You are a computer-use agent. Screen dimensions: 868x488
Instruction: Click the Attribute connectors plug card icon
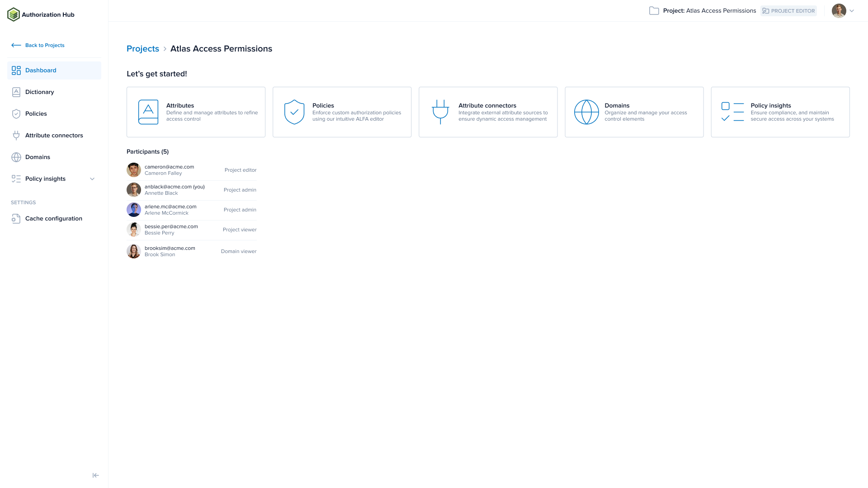[440, 112]
